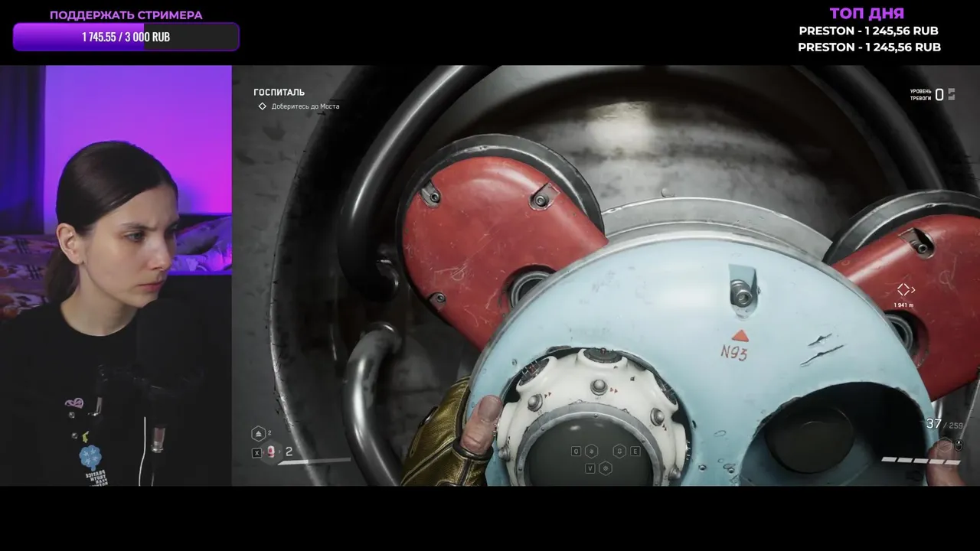Click the ammo count 37

pos(933,423)
